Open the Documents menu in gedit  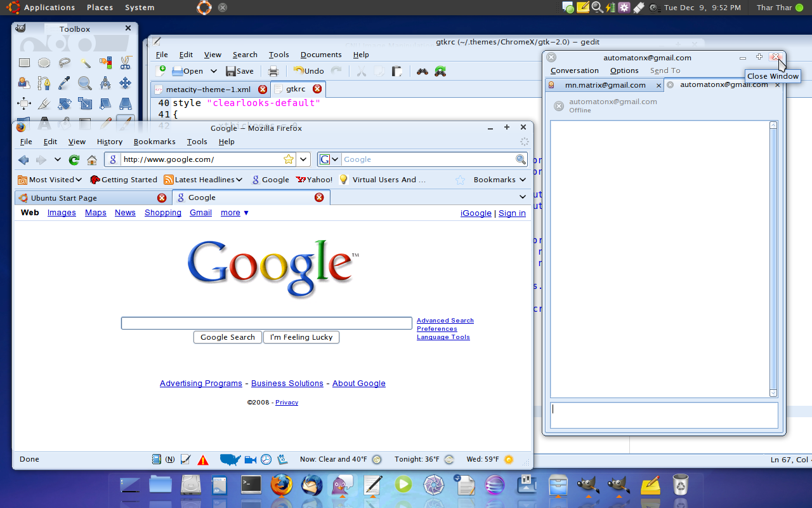point(321,55)
